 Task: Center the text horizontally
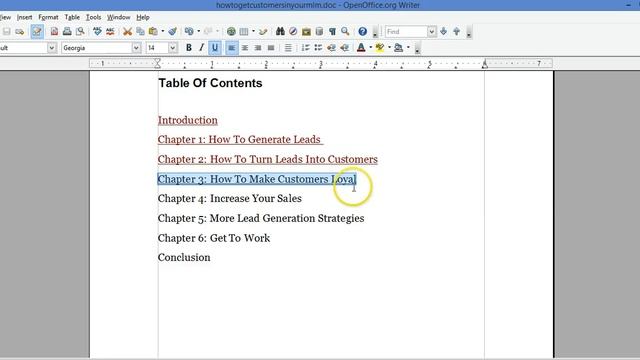[x=245, y=48]
